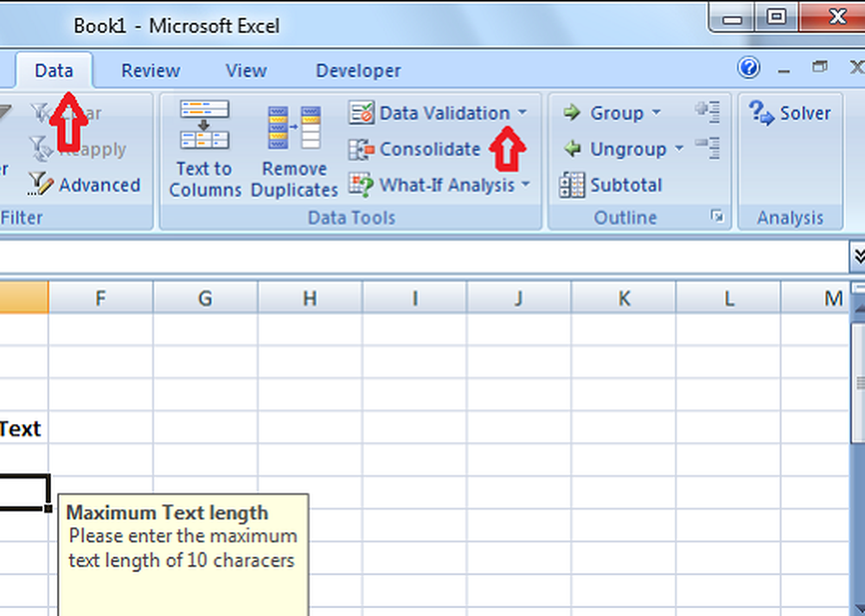Click the Analysis group label

coord(790,217)
